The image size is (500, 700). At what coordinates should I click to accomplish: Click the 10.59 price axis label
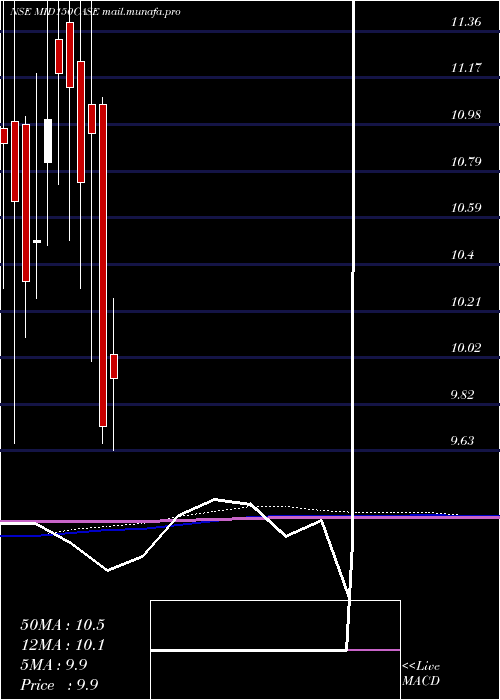(x=466, y=208)
